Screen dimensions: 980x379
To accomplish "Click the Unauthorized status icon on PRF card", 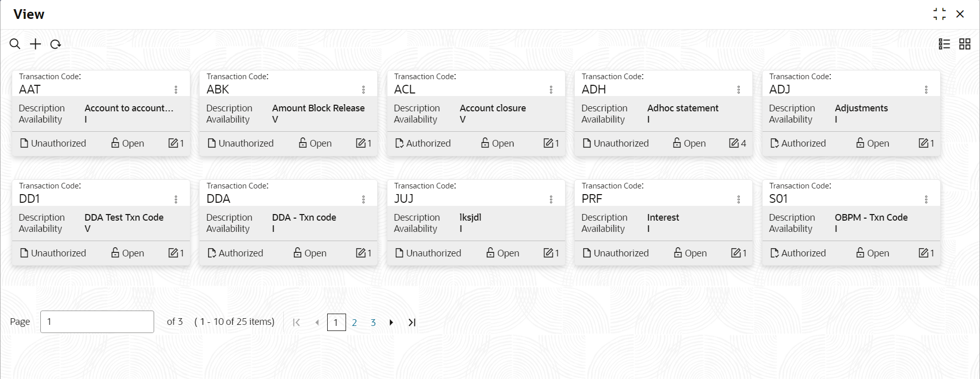I will [x=587, y=253].
